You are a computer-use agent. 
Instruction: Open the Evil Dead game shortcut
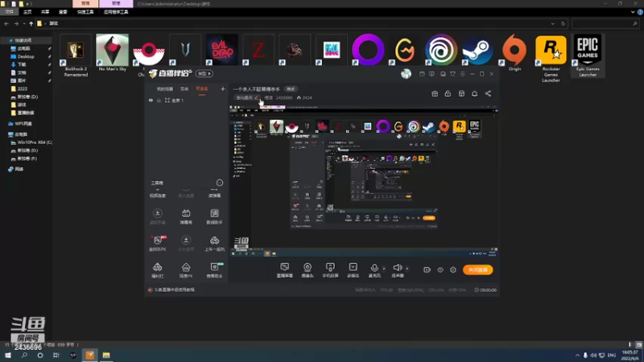coord(222,50)
